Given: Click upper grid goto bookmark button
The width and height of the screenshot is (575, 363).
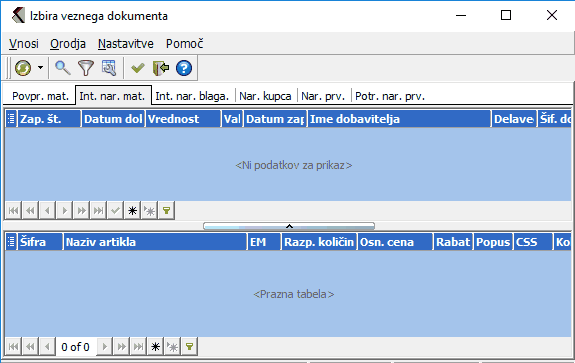Looking at the screenshot, I should pos(149,210).
